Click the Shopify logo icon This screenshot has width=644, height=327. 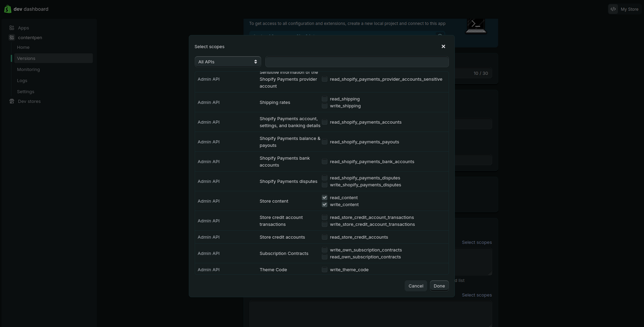[8, 9]
